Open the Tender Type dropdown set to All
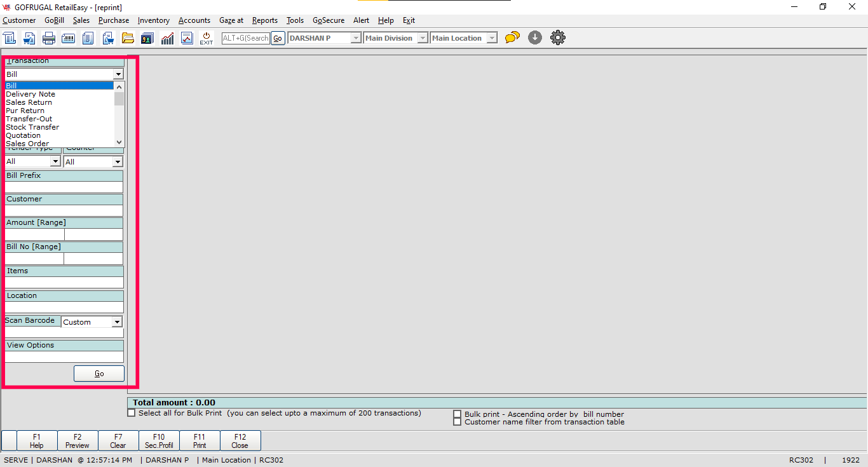 (55, 161)
